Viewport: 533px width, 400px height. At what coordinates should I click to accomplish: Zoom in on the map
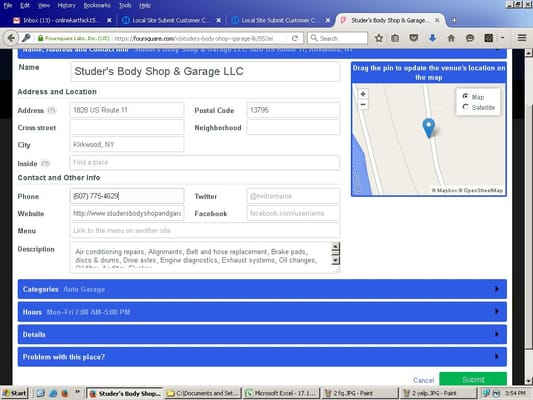pos(363,94)
